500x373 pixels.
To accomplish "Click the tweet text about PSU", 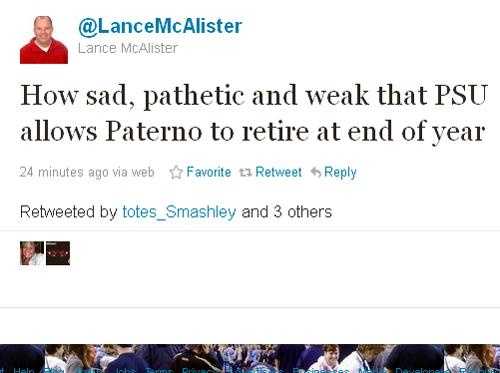I will tap(253, 113).
